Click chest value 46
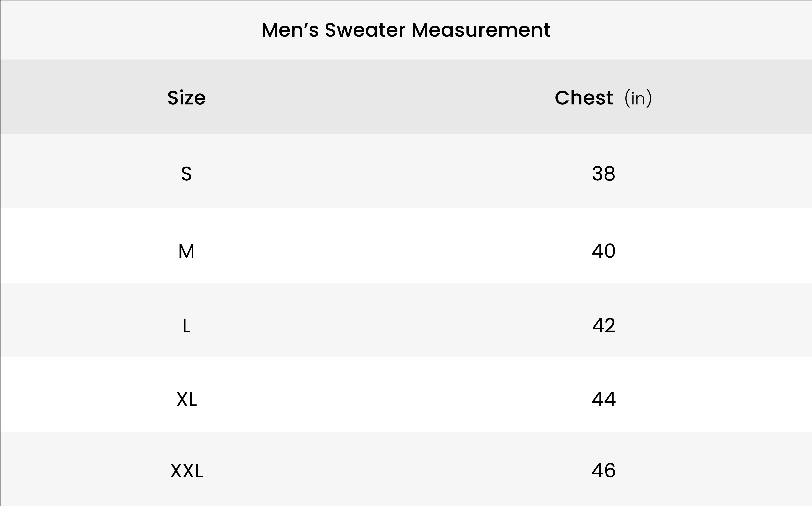 pyautogui.click(x=604, y=470)
